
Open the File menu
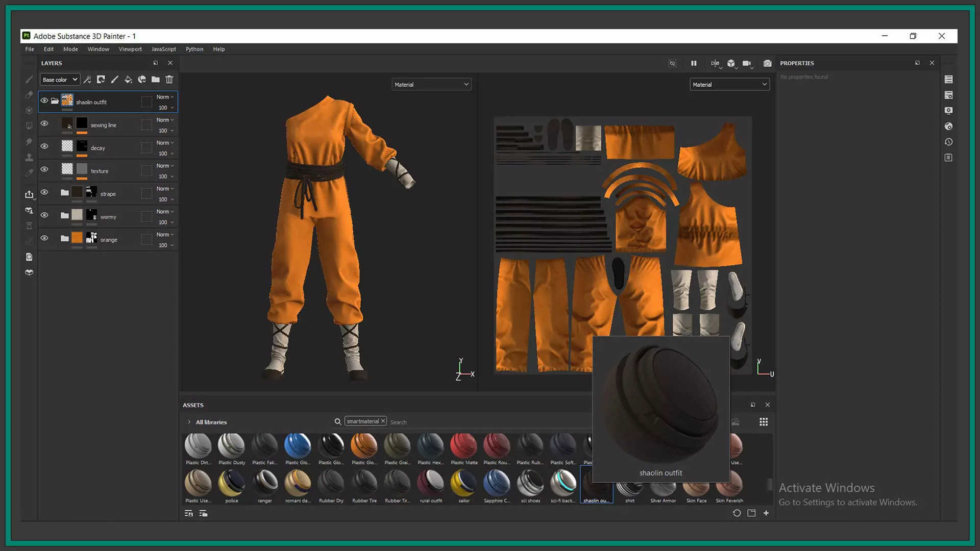30,49
